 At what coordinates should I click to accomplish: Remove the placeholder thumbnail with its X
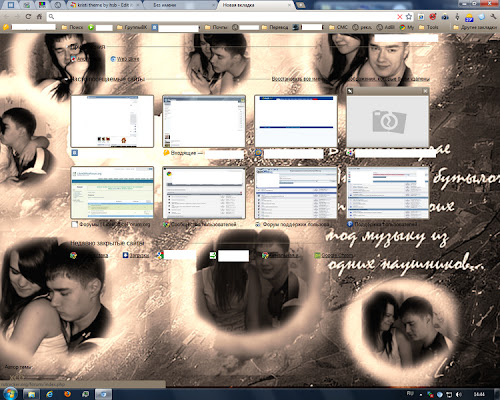point(425,91)
